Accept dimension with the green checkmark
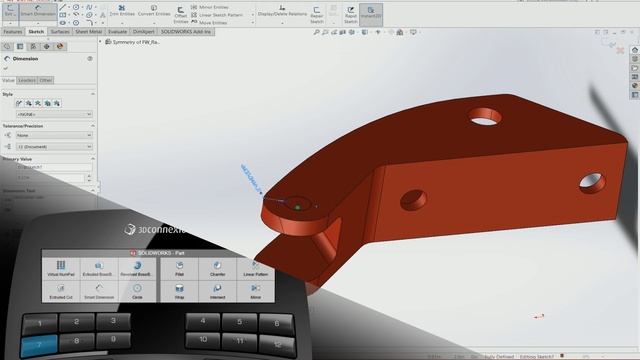Viewport: 640px width, 360px height. tap(6, 68)
